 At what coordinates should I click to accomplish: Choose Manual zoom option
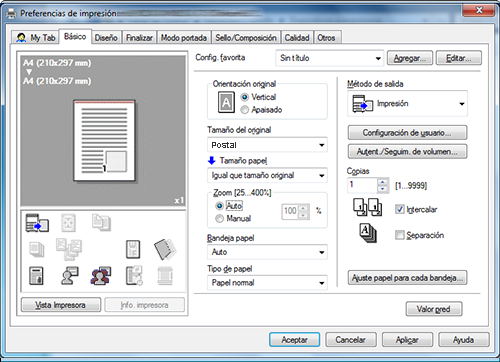pos(219,219)
